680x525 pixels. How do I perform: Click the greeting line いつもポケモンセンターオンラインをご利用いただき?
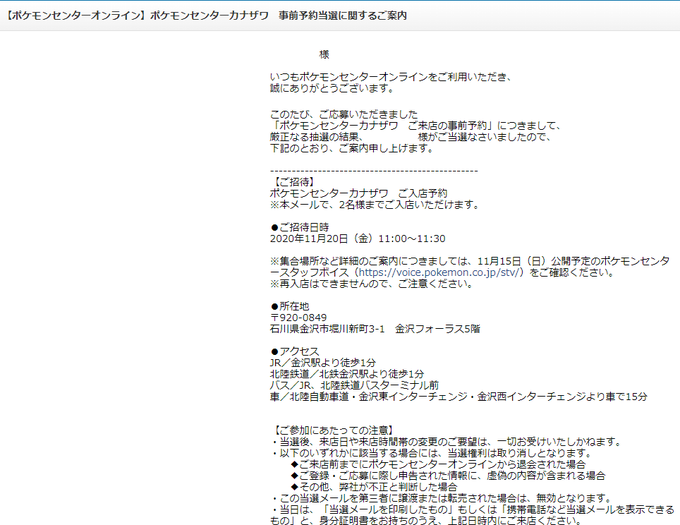tap(392, 77)
